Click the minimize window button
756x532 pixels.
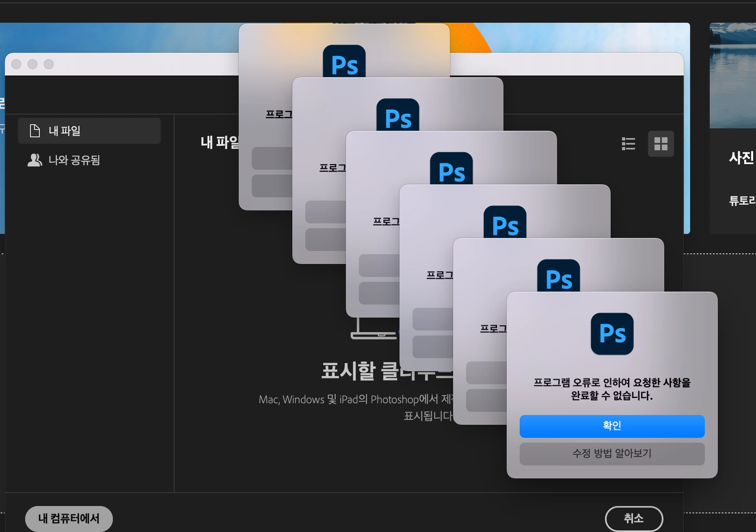click(x=32, y=64)
